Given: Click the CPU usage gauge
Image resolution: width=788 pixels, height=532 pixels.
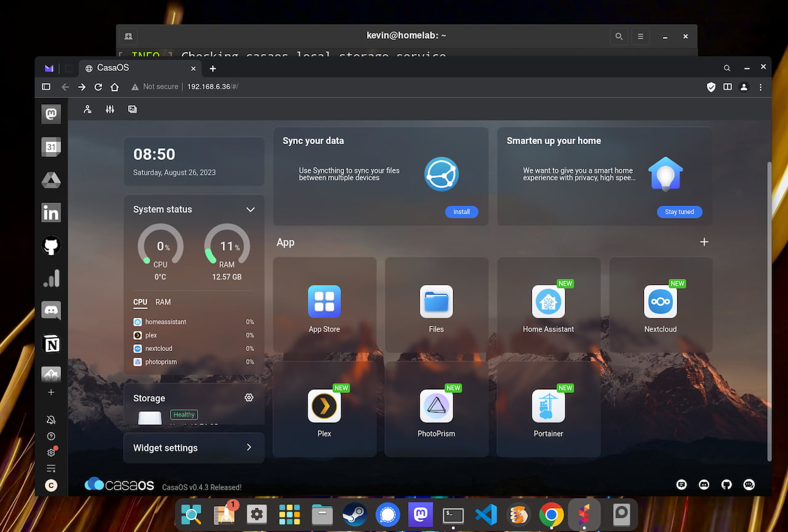Looking at the screenshot, I should pyautogui.click(x=160, y=246).
